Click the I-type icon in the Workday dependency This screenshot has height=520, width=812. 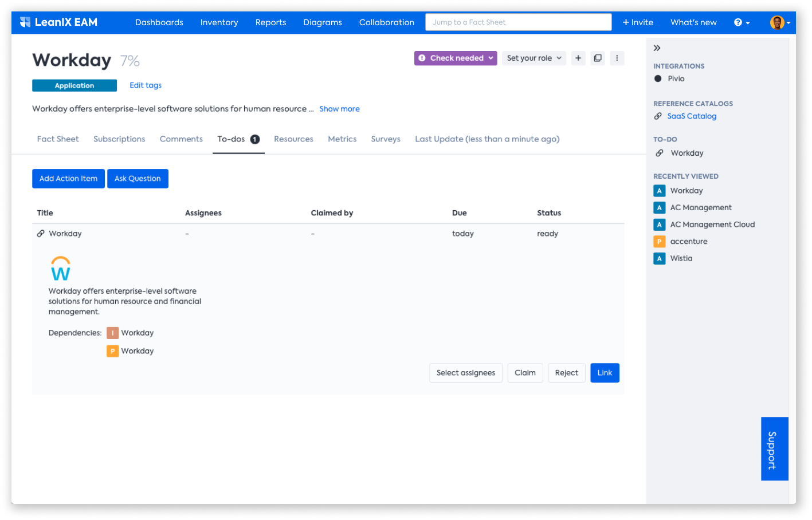pos(113,333)
